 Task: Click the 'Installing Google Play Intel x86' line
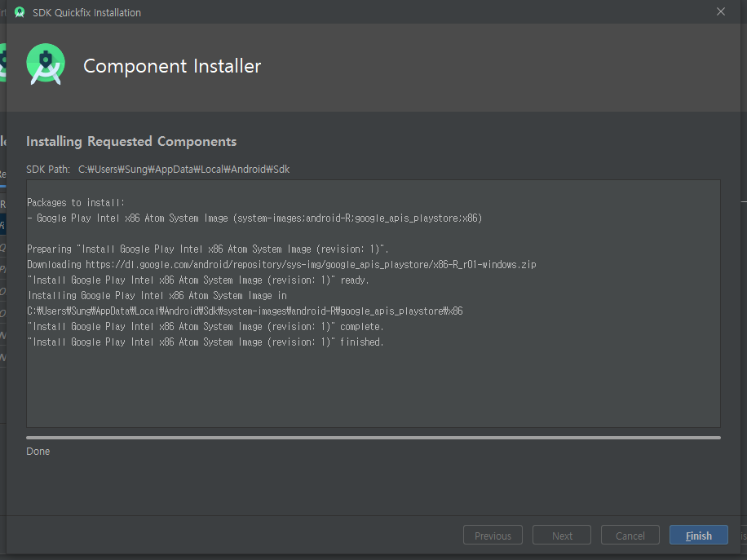pos(157,295)
